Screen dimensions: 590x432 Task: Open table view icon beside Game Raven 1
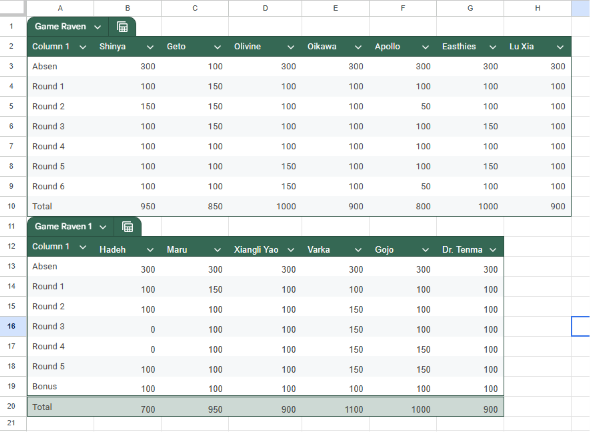coord(128,227)
